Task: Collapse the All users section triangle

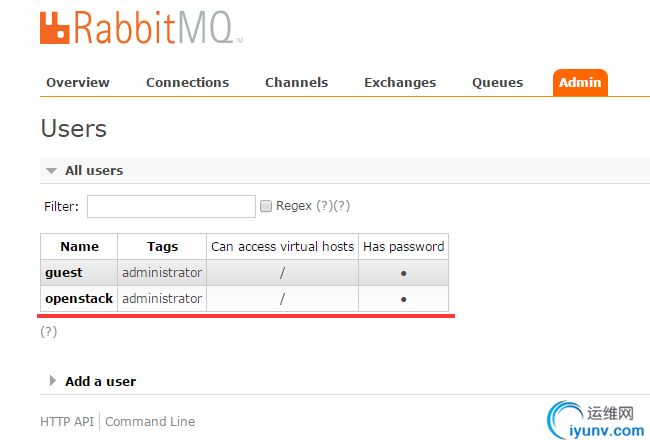Action: pos(51,170)
